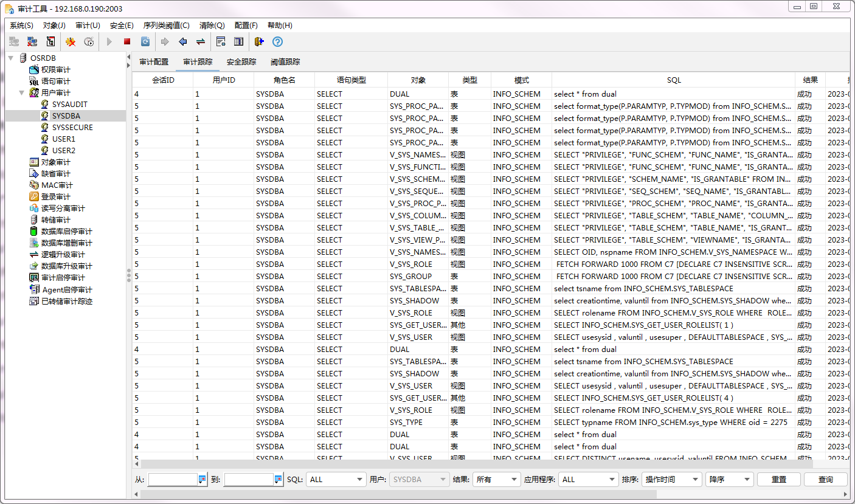This screenshot has width=855, height=504.
Task: Click the blue refresh toolbar icon
Action: click(x=145, y=41)
